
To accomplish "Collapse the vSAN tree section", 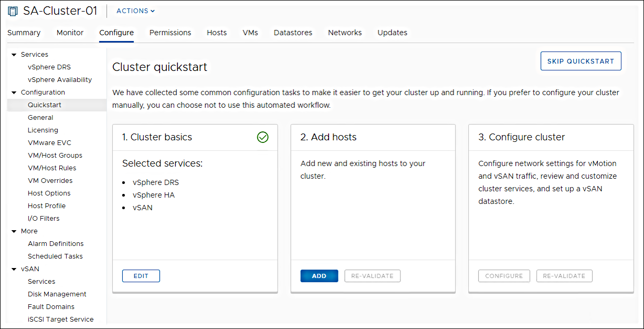I will click(x=14, y=269).
